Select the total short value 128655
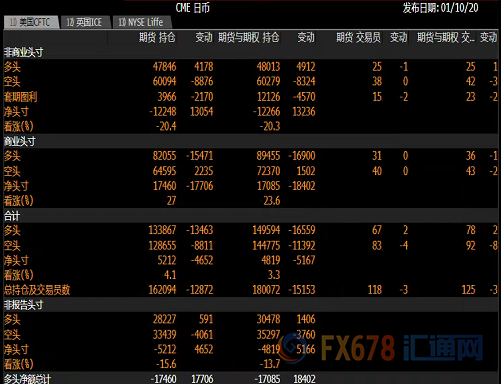The image size is (501, 384). point(162,246)
